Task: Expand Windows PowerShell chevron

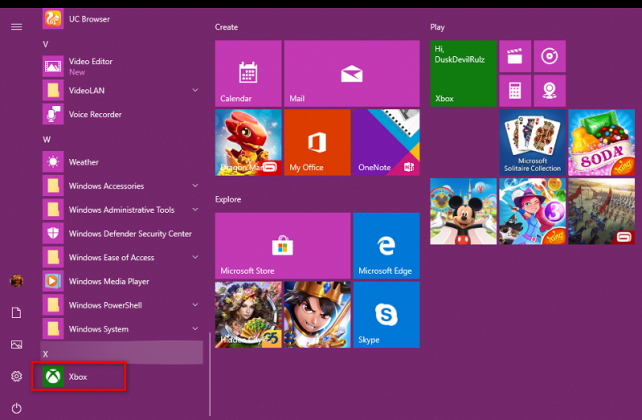Action: pyautogui.click(x=195, y=305)
